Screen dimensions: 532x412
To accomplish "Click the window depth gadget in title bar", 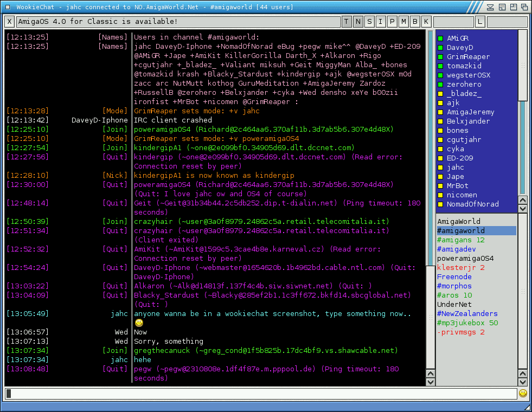I will point(523,7).
